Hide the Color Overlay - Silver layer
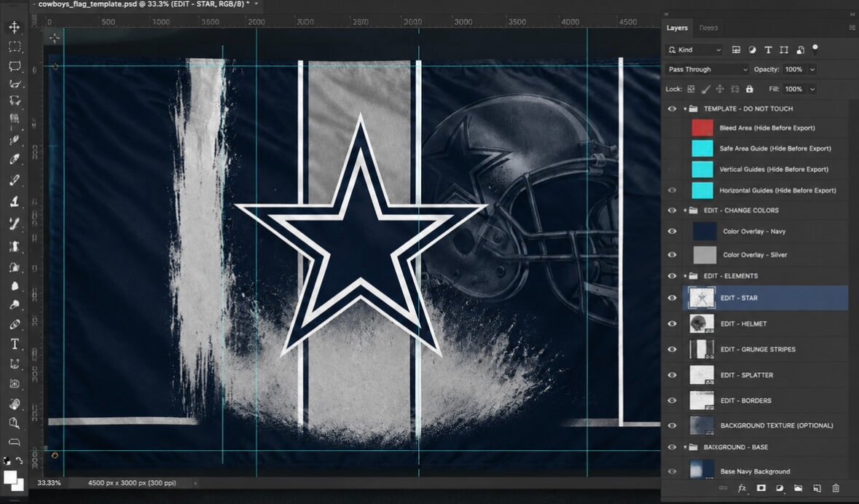This screenshot has height=504, width=859. 672,255
